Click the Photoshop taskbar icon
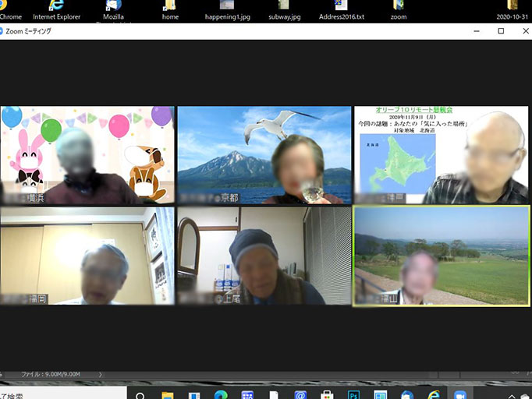This screenshot has height=399, width=532. 353,394
